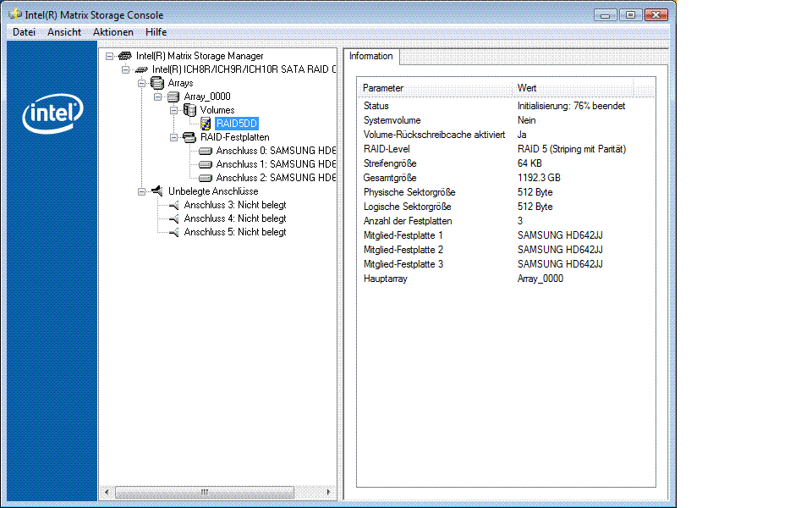Select the Arrays tree entry

tap(180, 83)
